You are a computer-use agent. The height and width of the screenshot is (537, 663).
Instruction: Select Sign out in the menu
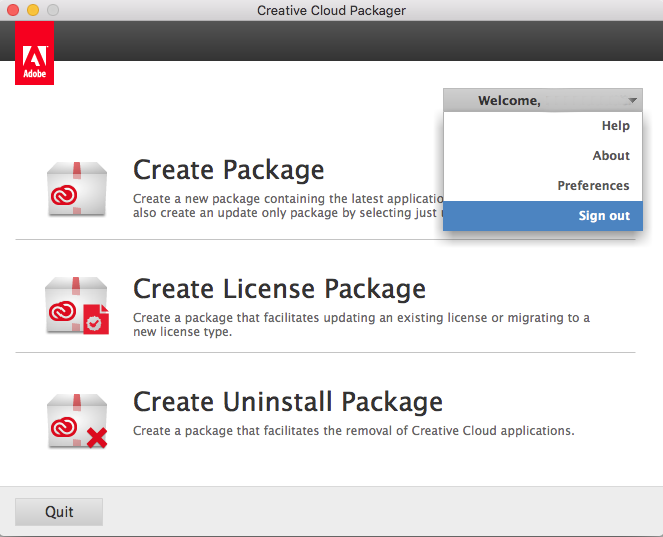542,216
